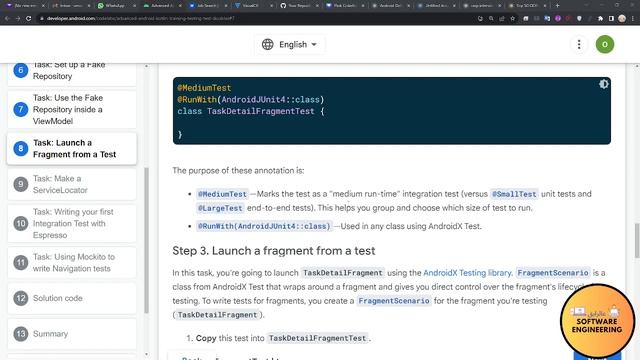
Task: Switch to the active Advanced Android tab
Action: (161, 6)
